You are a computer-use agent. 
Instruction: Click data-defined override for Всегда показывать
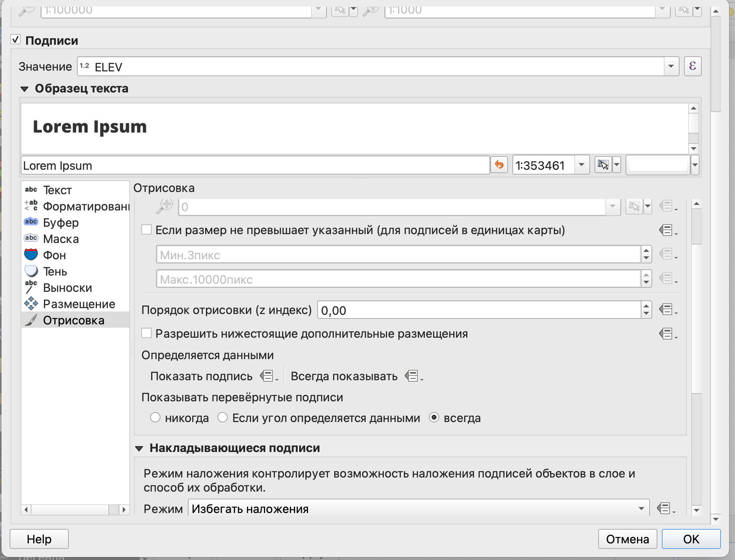[x=413, y=376]
